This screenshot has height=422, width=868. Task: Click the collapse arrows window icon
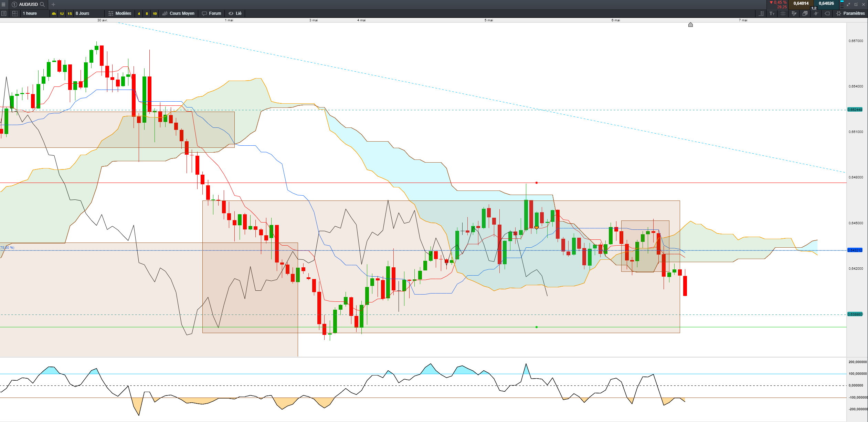click(x=848, y=4)
